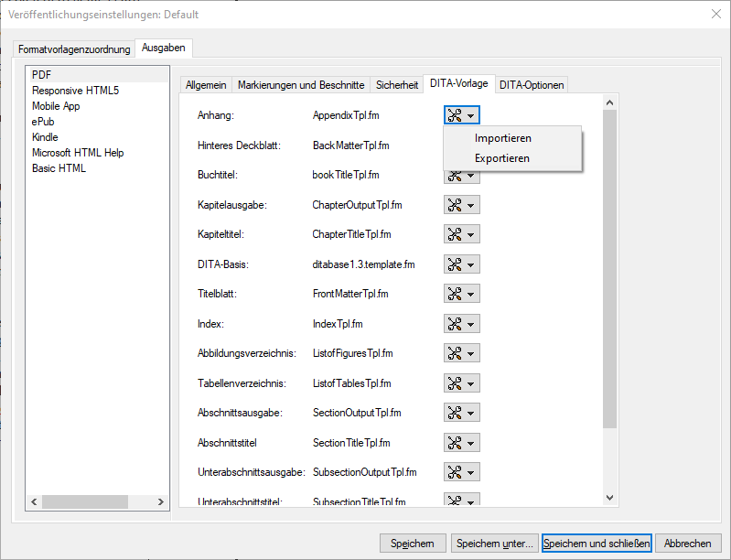Screen dimensions: 731x560
Task: Click the tools icon for Kapitelausgabe row
Action: click(455, 205)
